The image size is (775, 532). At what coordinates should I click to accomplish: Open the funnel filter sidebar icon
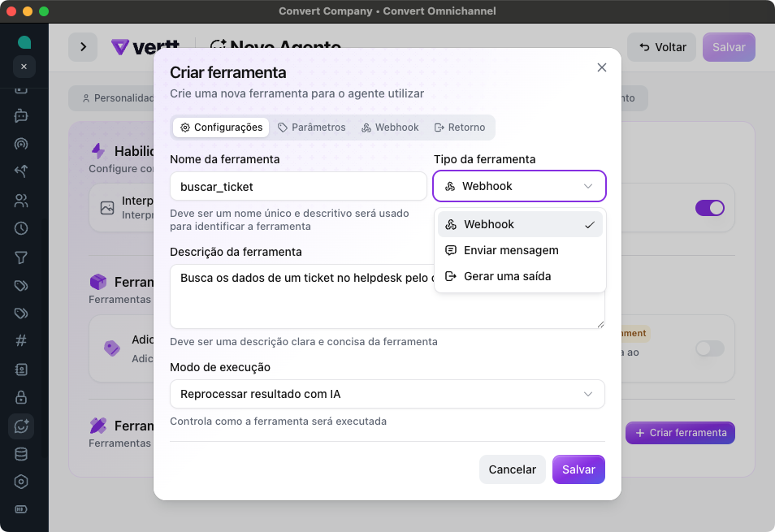(x=21, y=257)
